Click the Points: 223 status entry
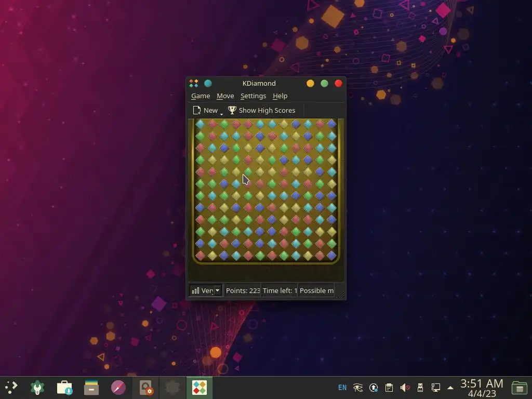 point(243,290)
